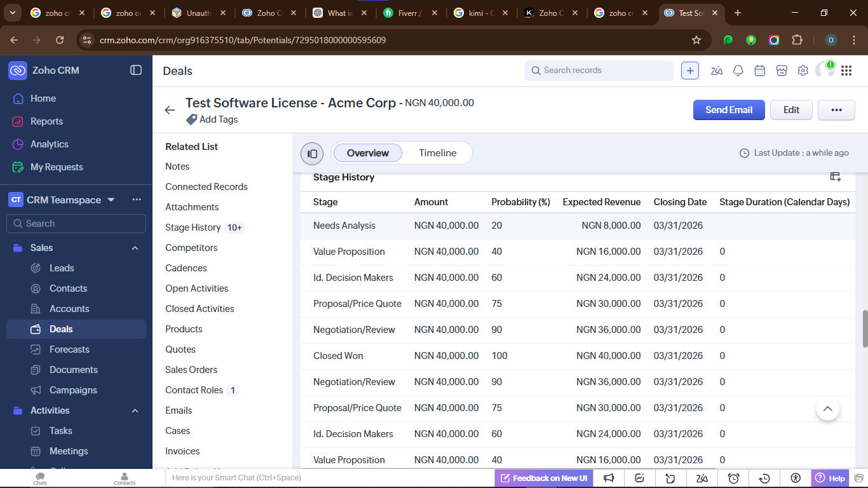The height and width of the screenshot is (488, 868).
Task: Open the calendar icon in header
Action: pyautogui.click(x=759, y=71)
